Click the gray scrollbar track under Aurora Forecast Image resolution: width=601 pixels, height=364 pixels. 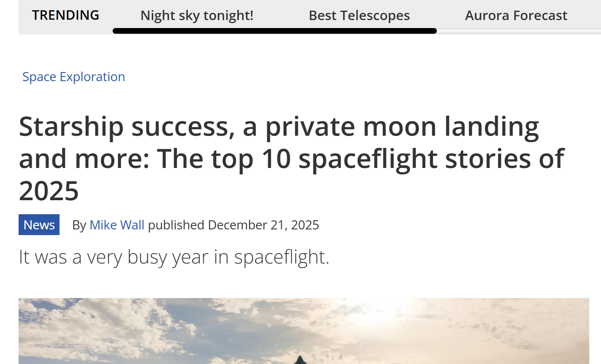tap(518, 31)
